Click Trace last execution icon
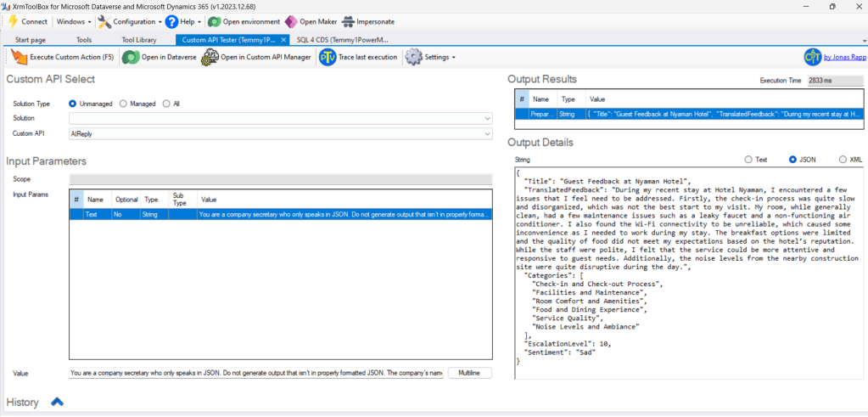868x417 pixels. [328, 57]
